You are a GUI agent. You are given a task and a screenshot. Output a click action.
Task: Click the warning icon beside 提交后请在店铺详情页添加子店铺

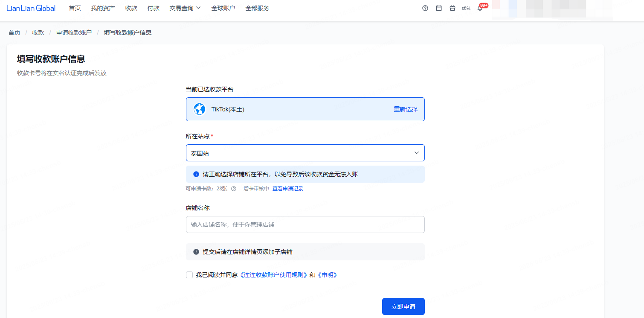196,252
